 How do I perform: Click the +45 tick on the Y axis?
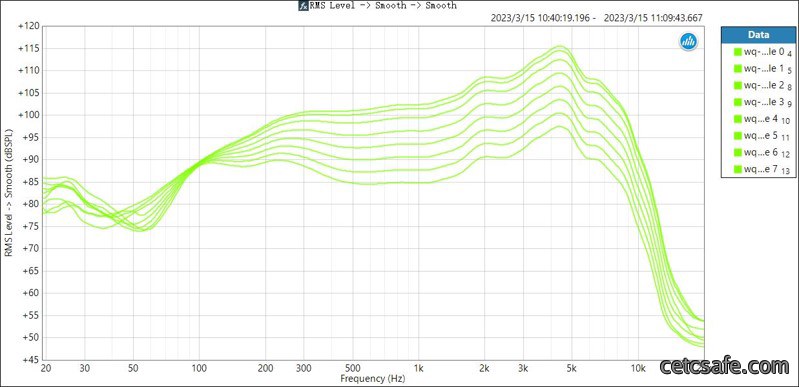pos(30,359)
